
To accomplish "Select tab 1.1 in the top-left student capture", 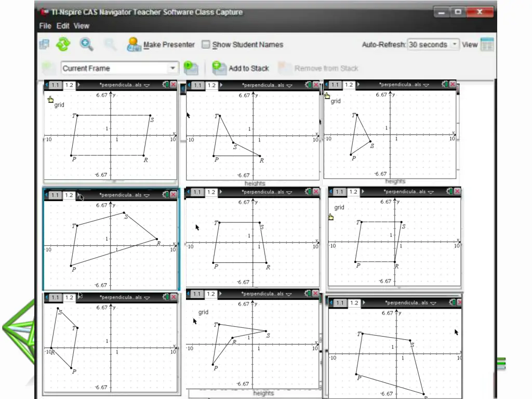I will (x=55, y=85).
